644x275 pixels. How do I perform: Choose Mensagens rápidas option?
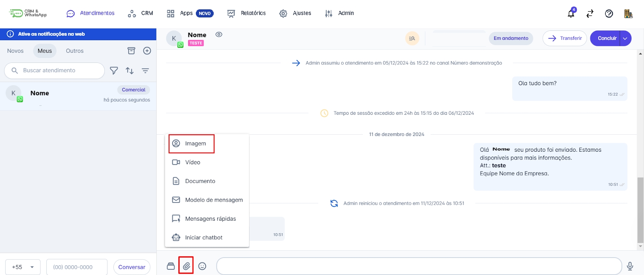[207, 219]
